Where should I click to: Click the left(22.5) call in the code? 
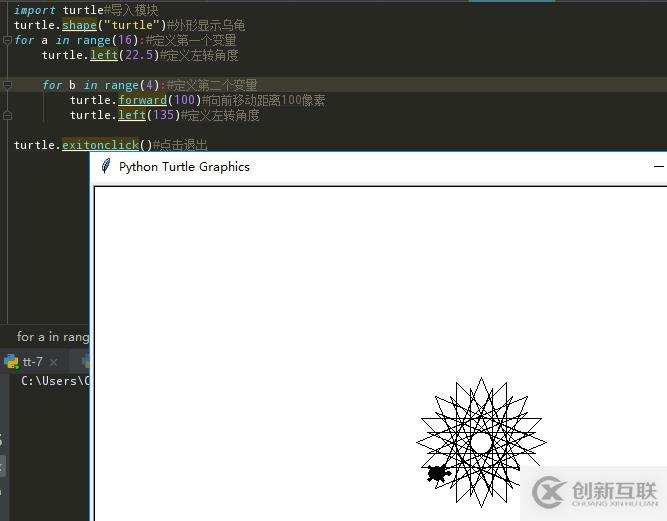pyautogui.click(x=124, y=55)
